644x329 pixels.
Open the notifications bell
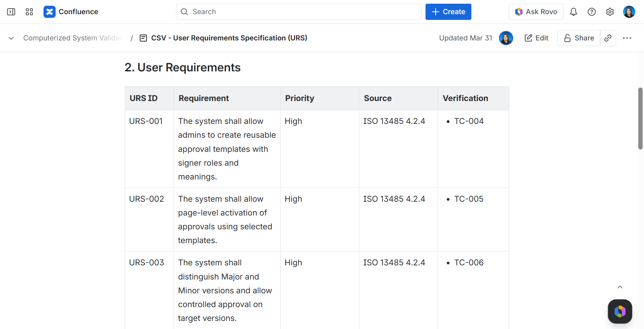click(574, 12)
